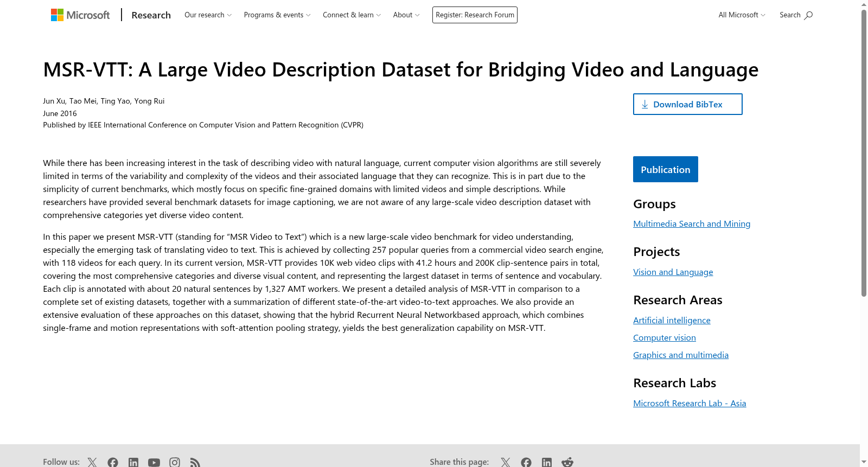Screen dimensions: 868x467
Task: Click the 'Share this page:' label
Action: point(459,462)
